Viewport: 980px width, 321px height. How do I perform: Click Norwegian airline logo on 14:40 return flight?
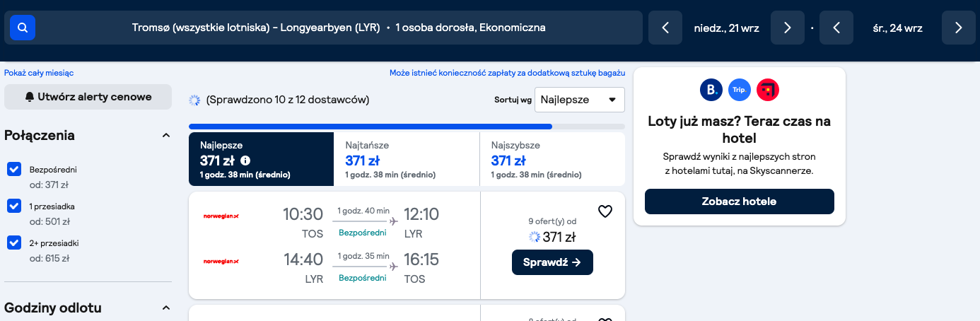tap(221, 261)
